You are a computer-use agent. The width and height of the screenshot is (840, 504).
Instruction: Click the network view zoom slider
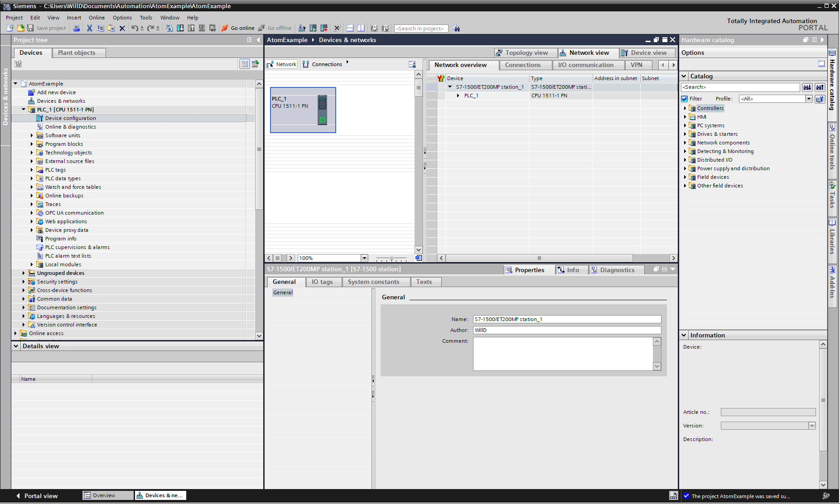pos(391,258)
